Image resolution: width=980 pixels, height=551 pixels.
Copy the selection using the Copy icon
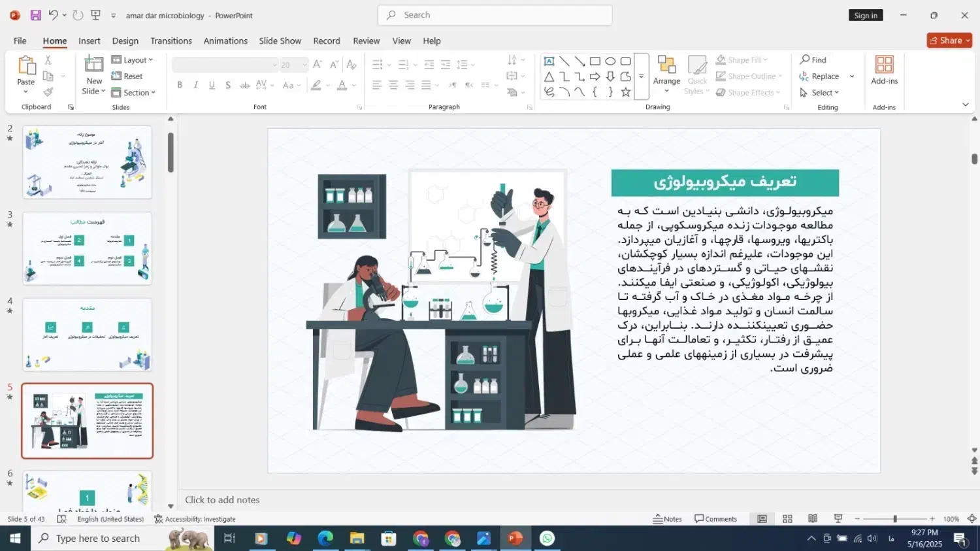(48, 76)
